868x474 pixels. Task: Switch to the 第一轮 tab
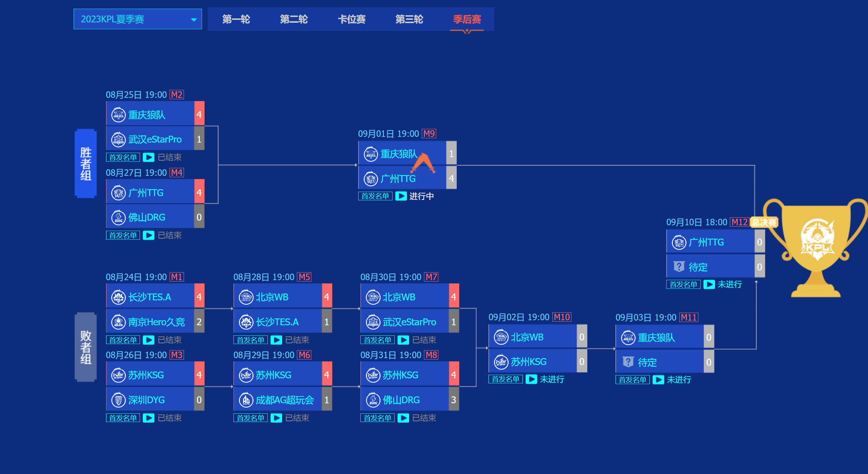(x=236, y=19)
